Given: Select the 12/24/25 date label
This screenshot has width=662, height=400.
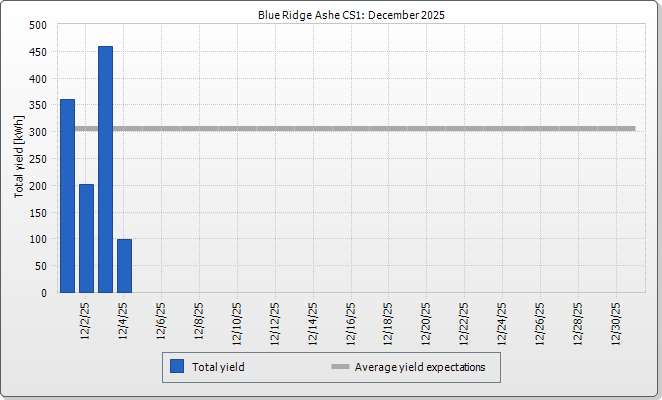Looking at the screenshot, I should (x=503, y=323).
